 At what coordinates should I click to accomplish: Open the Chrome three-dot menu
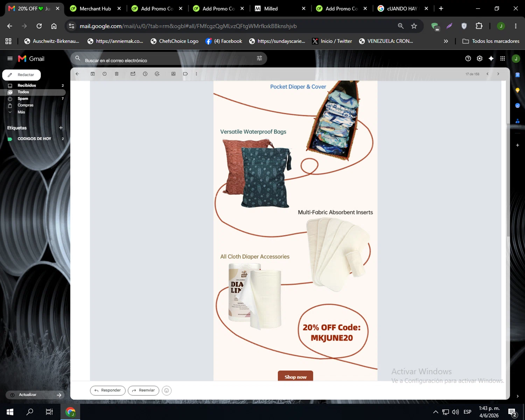pyautogui.click(x=516, y=26)
